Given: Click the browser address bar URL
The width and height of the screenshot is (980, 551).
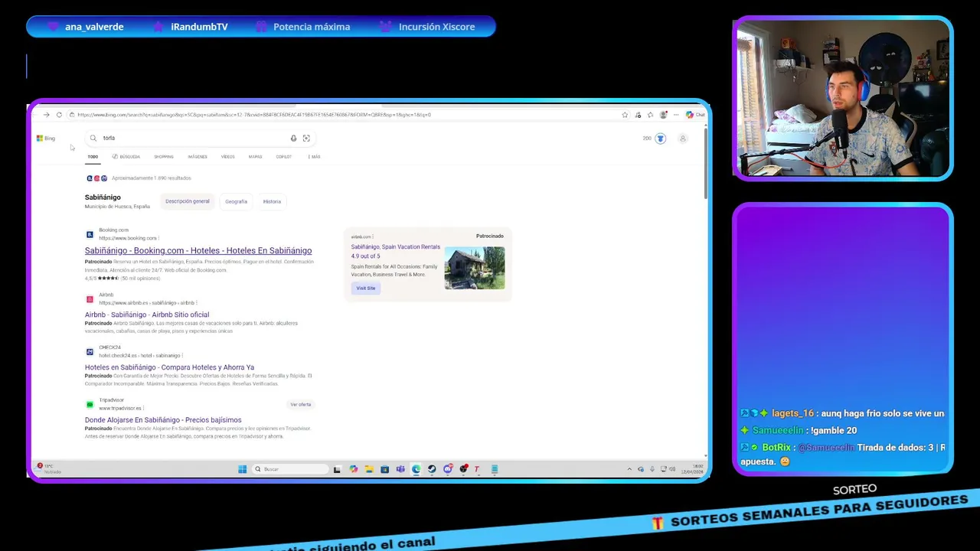Looking at the screenshot, I should [x=254, y=115].
